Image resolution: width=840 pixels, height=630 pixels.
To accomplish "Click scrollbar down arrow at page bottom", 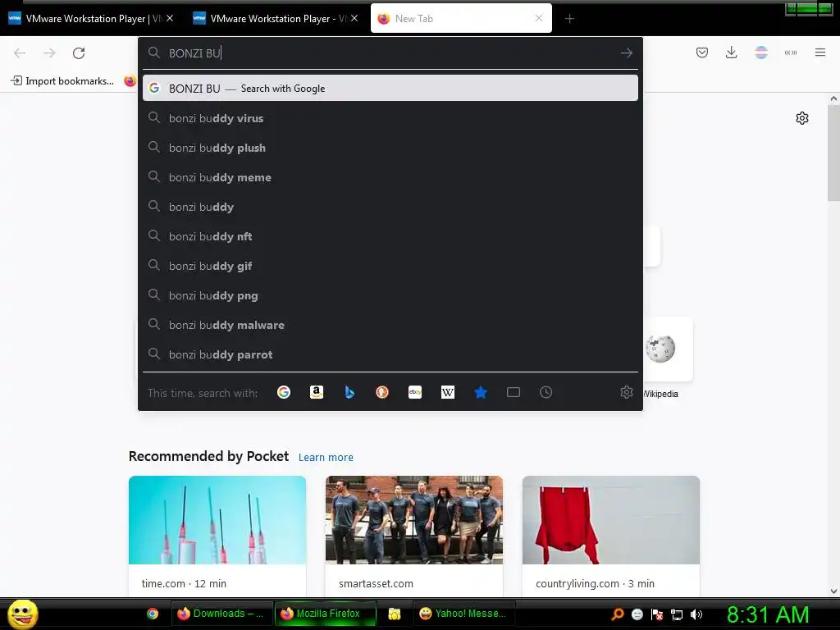I will [x=833, y=591].
